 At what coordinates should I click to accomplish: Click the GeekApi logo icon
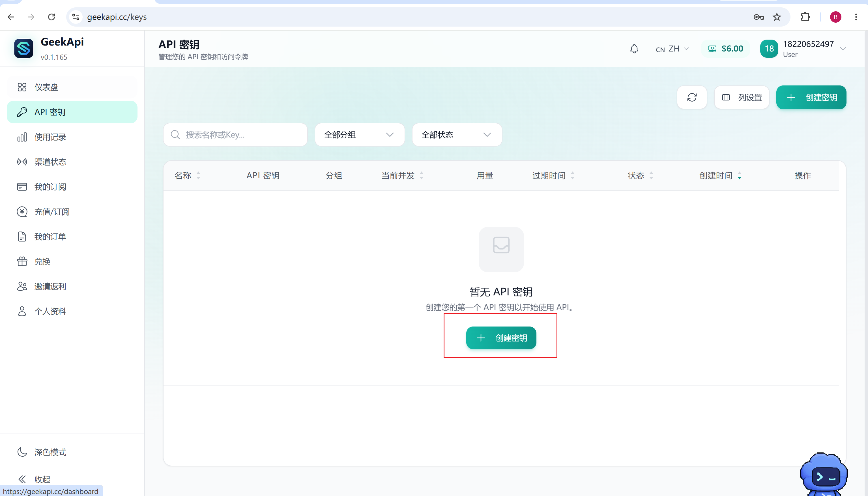pos(24,48)
